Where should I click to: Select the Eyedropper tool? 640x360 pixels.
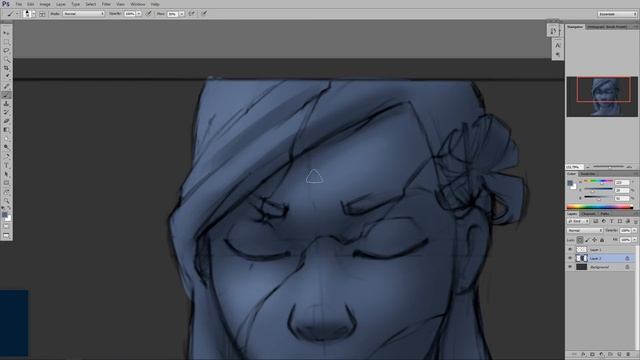pyautogui.click(x=6, y=77)
